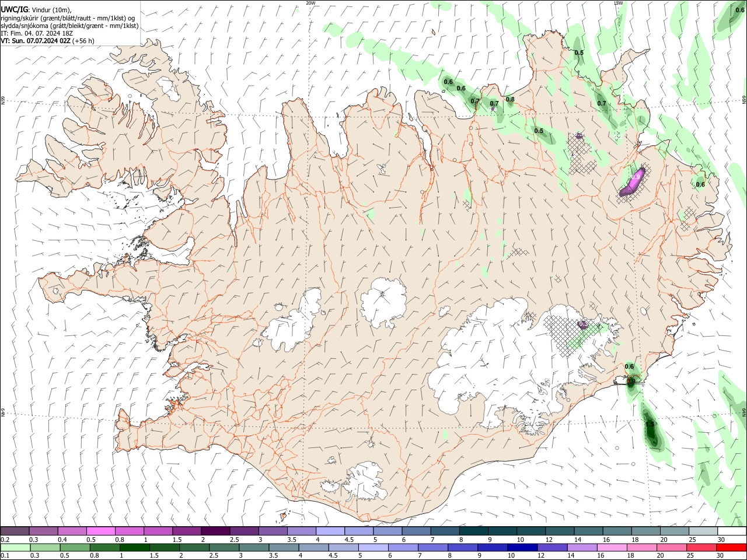This screenshot has height=560, width=747.
Task: Pick rain scale swatch between 8 and 9
Action: tap(463, 548)
